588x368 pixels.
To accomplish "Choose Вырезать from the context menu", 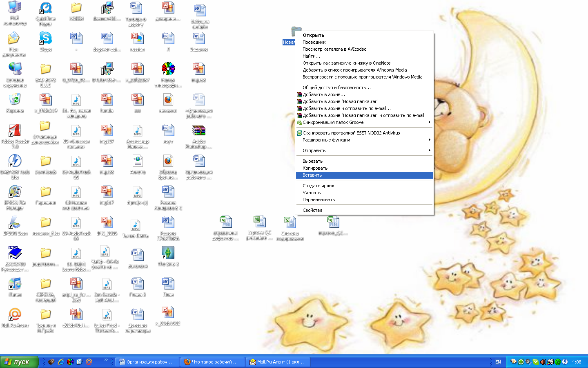I will coord(364,161).
